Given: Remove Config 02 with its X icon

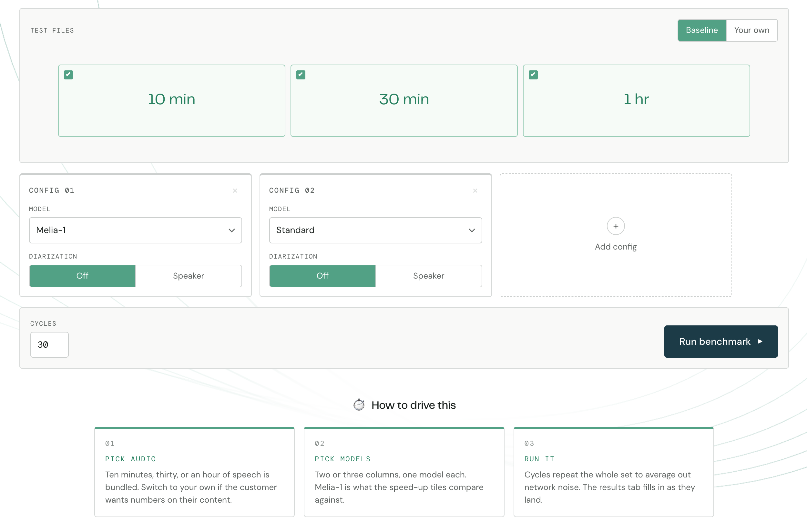Looking at the screenshot, I should coord(475,191).
